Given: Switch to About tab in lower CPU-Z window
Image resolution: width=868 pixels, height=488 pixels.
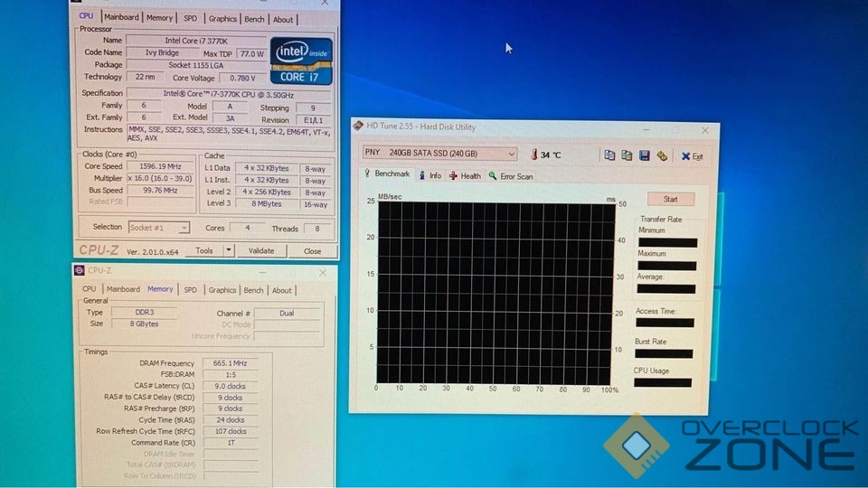Looking at the screenshot, I should pyautogui.click(x=282, y=290).
